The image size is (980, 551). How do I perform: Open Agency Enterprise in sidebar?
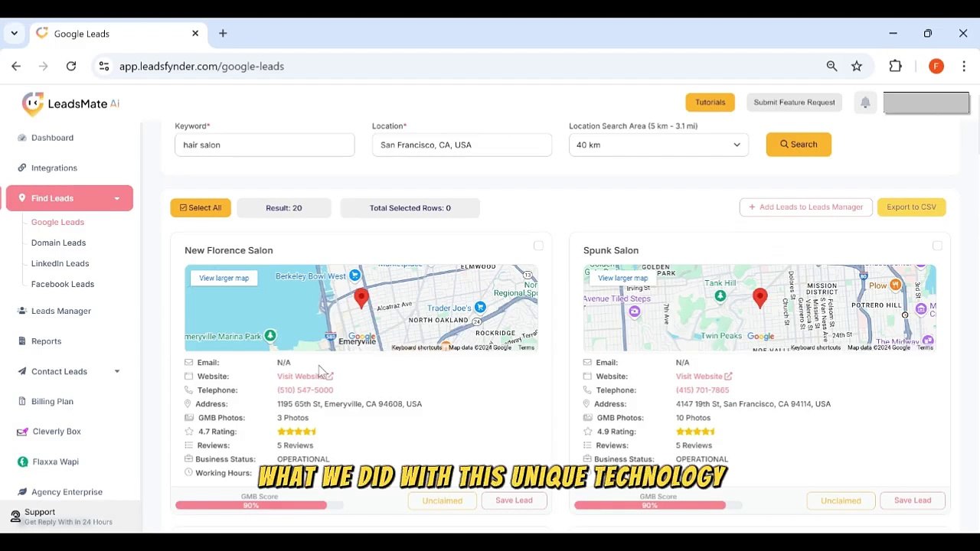point(67,492)
